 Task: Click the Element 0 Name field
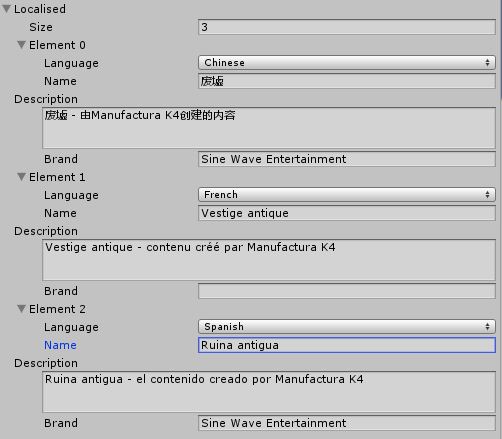tap(347, 81)
